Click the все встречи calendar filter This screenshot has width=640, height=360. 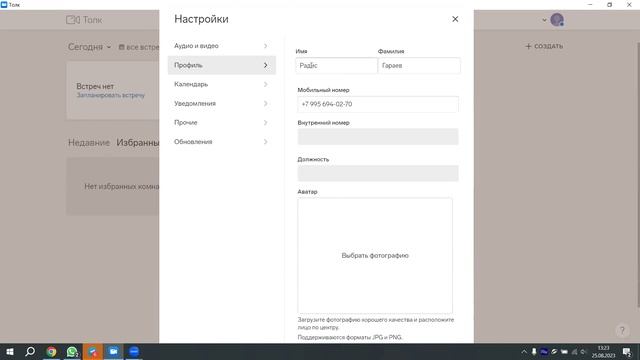(139, 47)
